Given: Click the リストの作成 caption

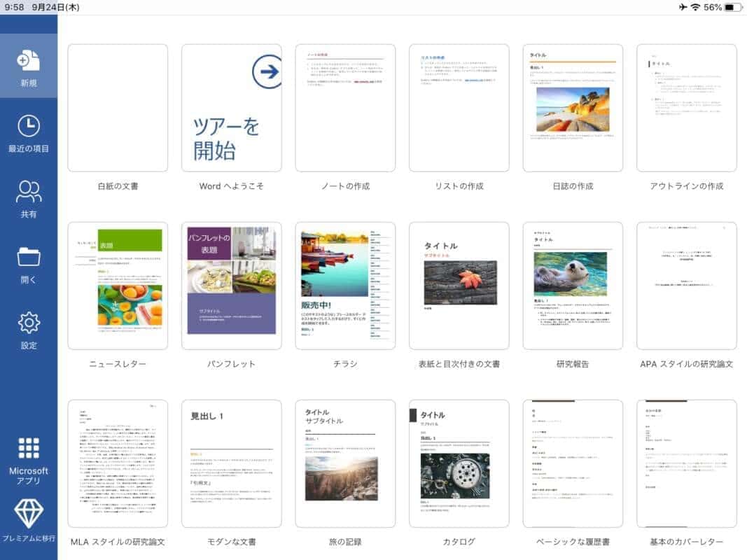Looking at the screenshot, I should [459, 186].
